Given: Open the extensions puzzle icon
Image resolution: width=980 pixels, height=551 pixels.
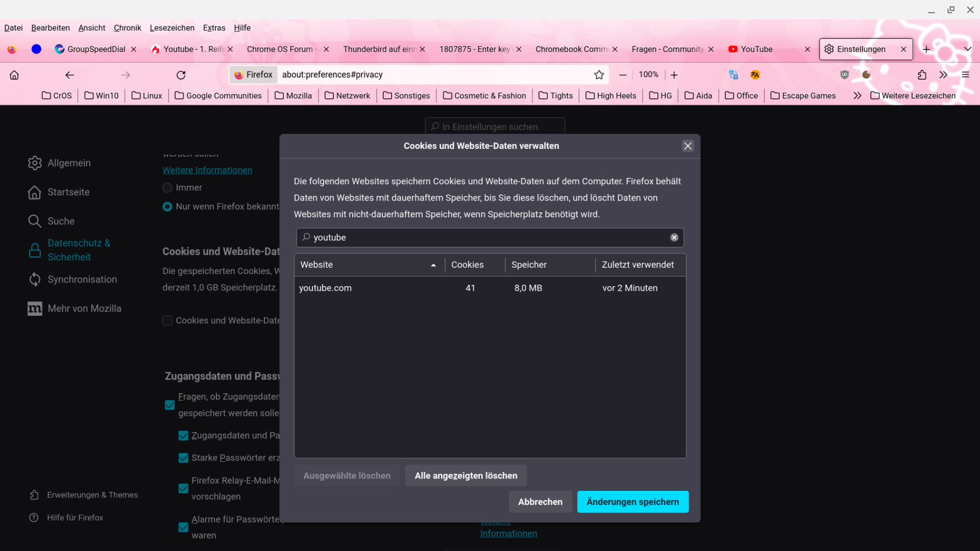Looking at the screenshot, I should pos(922,75).
